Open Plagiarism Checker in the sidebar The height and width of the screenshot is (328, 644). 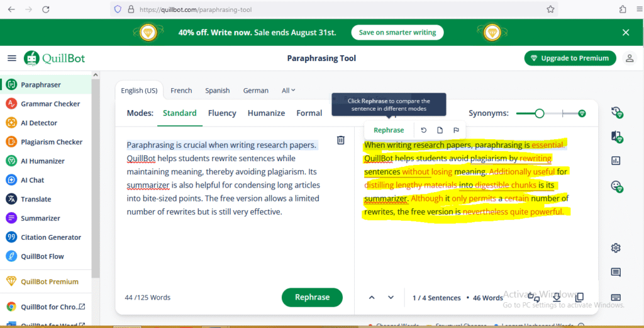(x=46, y=142)
